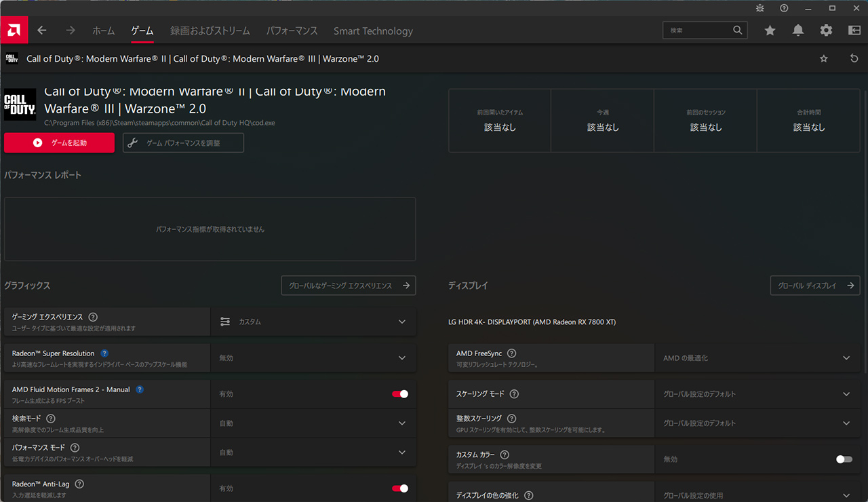The height and width of the screenshot is (502, 868).
Task: Go back with the left arrow
Action: pos(42,31)
